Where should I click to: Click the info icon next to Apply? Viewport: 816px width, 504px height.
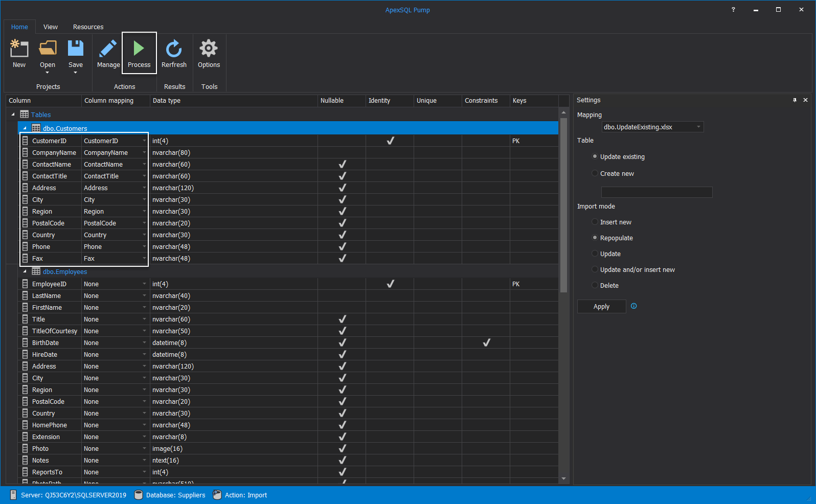pos(634,306)
